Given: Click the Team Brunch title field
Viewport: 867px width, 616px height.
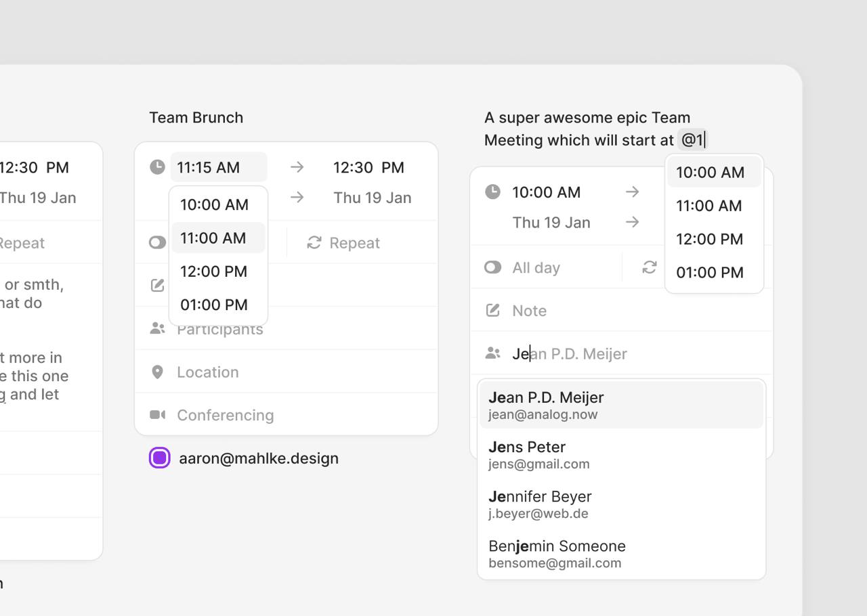Looking at the screenshot, I should [196, 117].
